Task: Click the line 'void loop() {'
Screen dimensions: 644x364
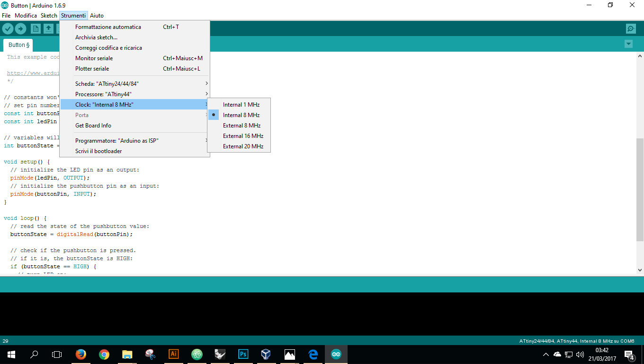Action: 25,218
